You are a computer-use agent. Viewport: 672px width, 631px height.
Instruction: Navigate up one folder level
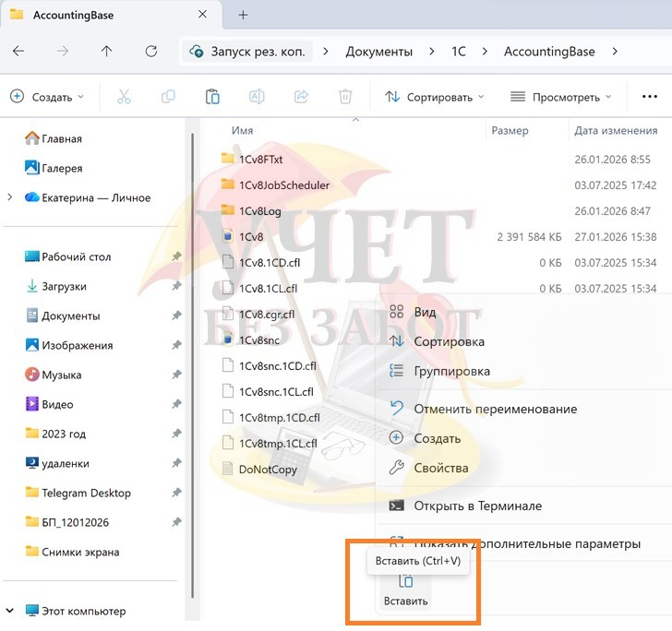point(106,52)
